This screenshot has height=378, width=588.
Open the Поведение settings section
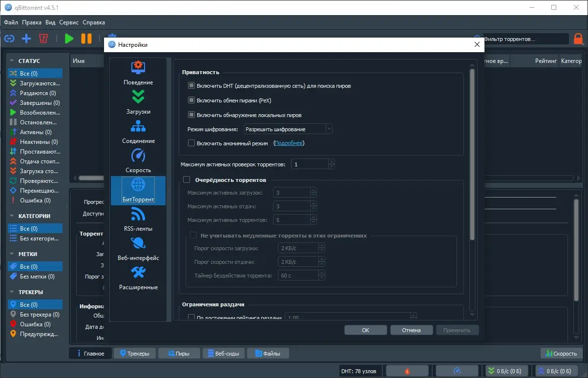pos(138,72)
